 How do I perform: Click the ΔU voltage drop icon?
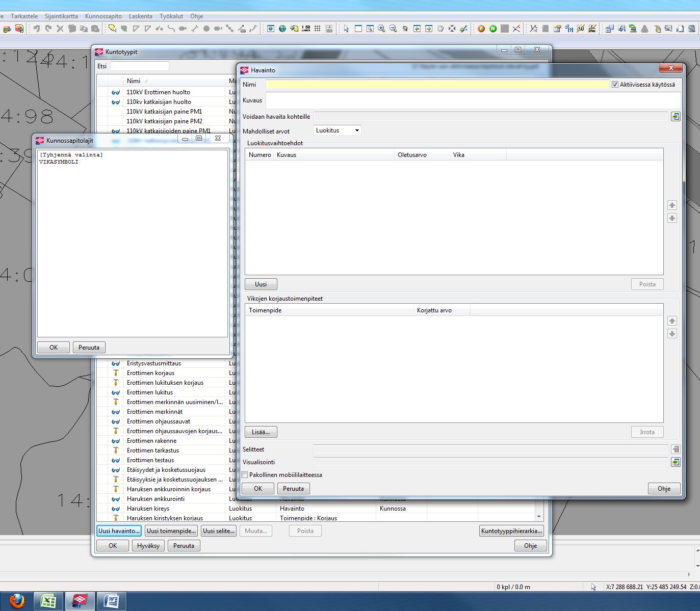click(x=580, y=29)
